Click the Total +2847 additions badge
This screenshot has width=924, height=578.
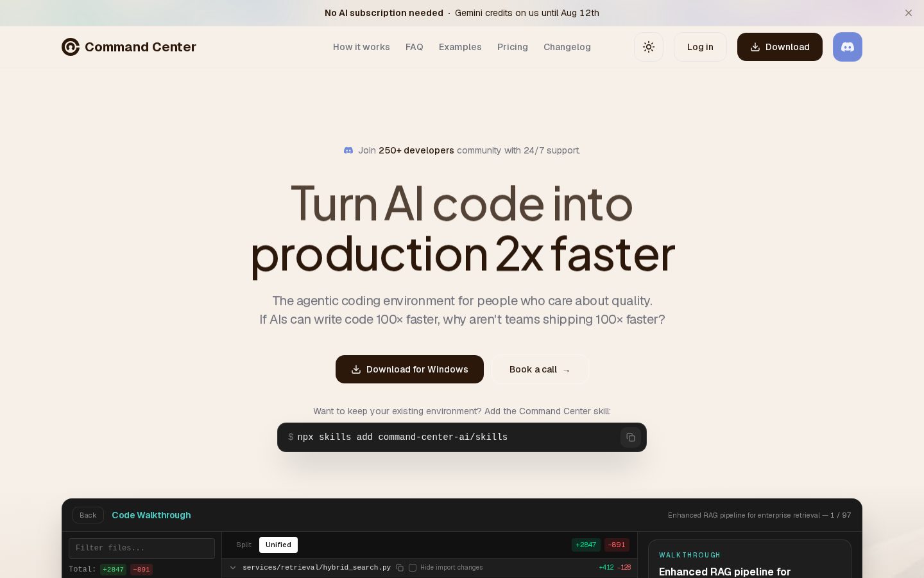point(113,570)
